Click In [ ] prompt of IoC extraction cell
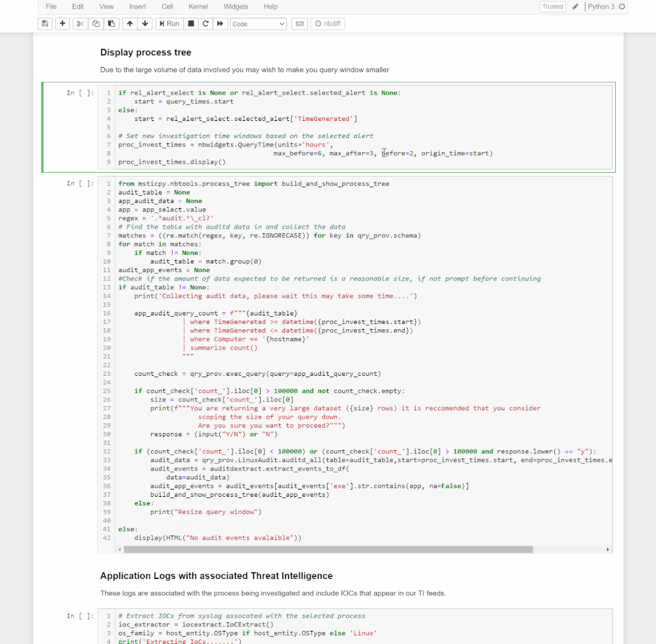Viewport: 656px width, 644px height. click(80, 616)
